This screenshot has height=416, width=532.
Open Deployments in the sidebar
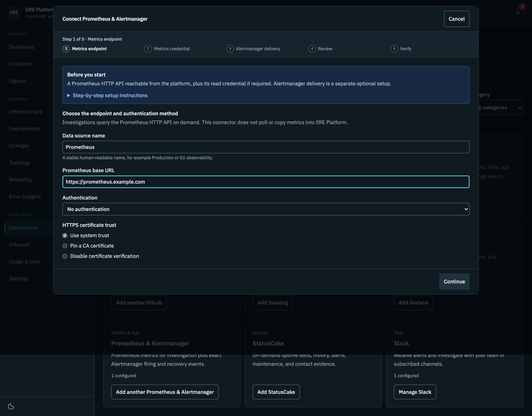[x=24, y=129]
